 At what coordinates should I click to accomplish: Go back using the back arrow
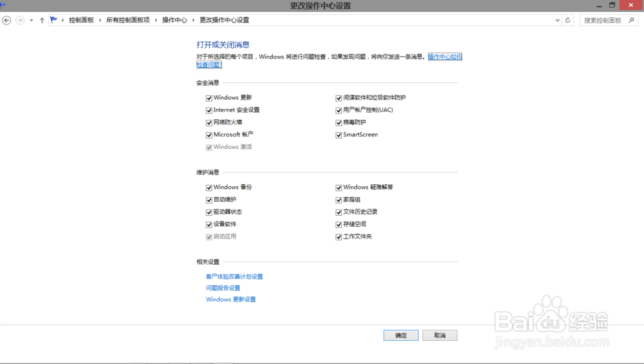coord(6,20)
